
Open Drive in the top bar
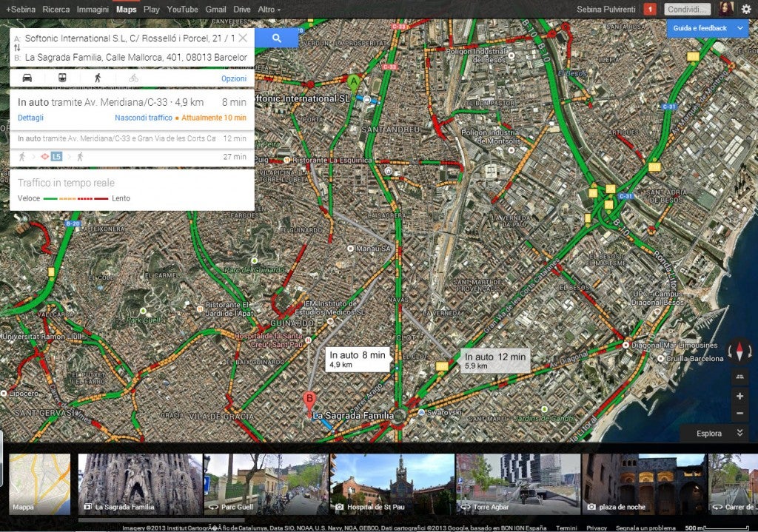(242, 9)
